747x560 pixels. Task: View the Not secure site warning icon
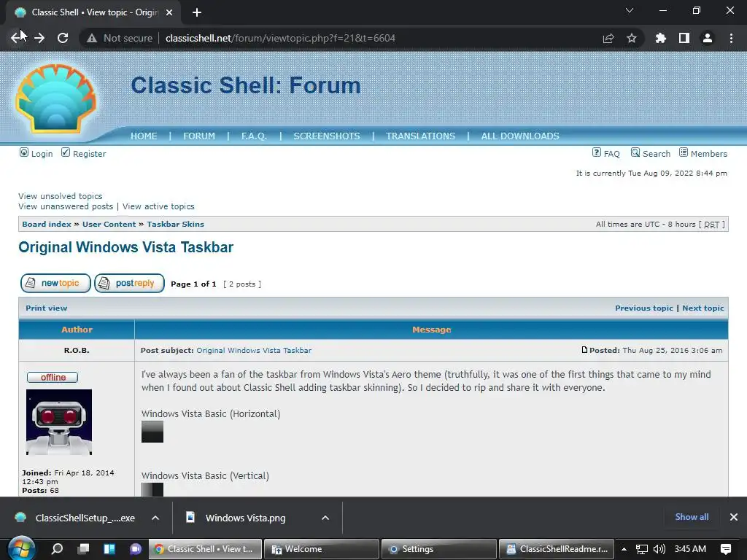(x=92, y=38)
